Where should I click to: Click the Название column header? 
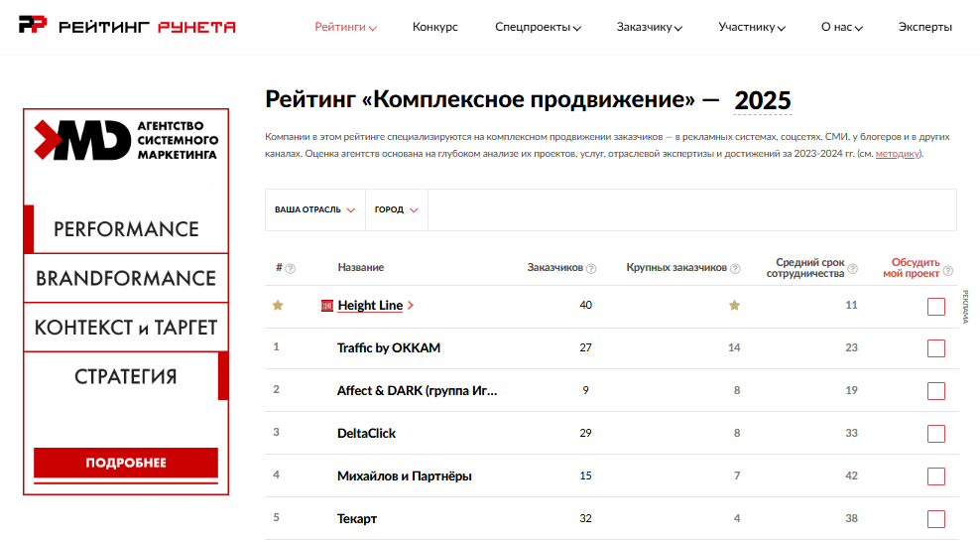pos(361,268)
